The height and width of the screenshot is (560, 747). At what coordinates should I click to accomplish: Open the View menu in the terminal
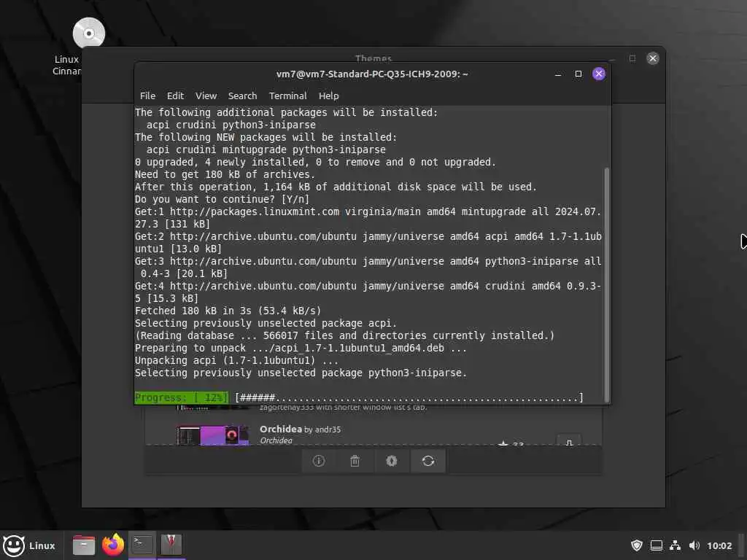point(206,96)
